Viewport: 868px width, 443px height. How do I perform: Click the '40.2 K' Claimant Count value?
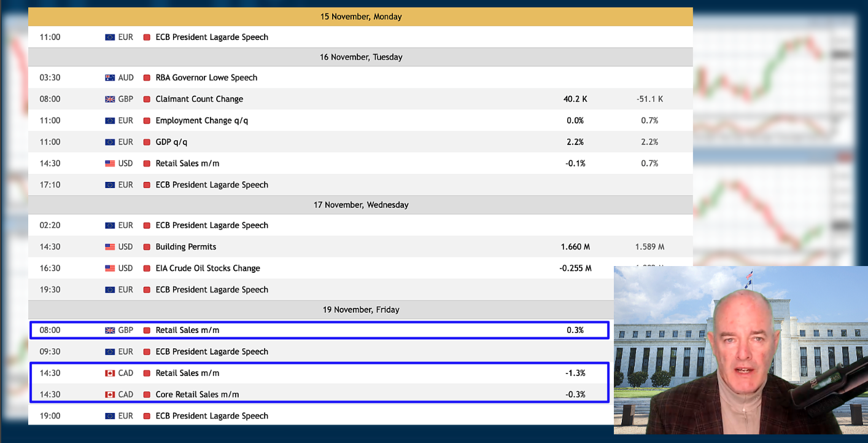click(575, 99)
